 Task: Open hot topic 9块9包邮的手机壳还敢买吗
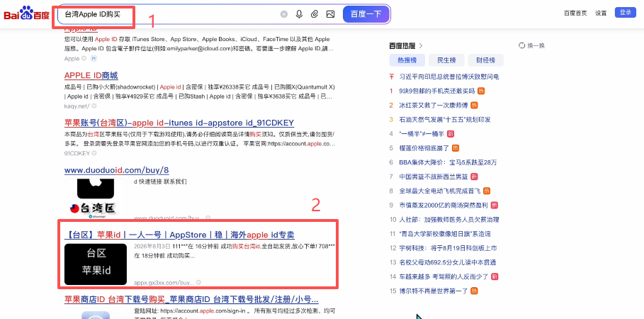[437, 91]
